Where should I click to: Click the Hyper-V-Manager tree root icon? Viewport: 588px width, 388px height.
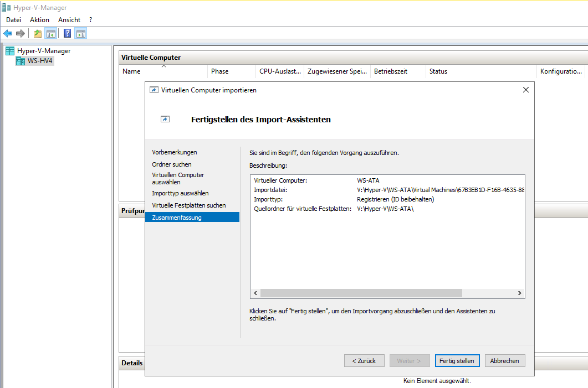tap(10, 51)
